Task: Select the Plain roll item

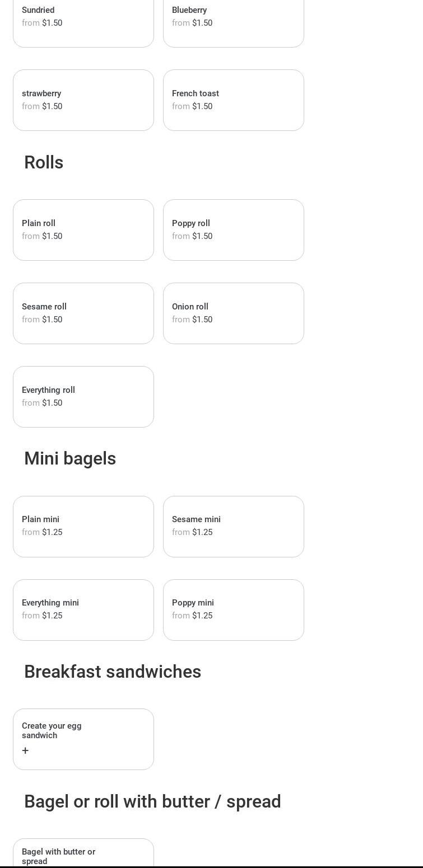Action: pos(83,230)
